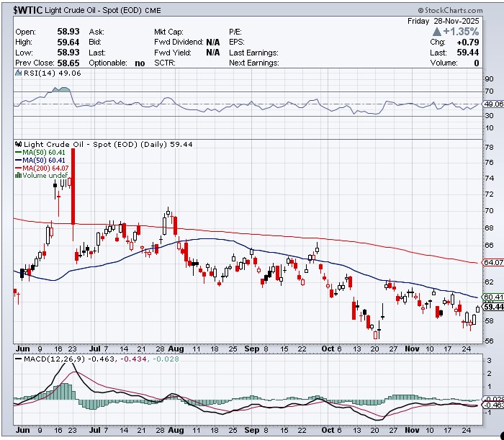This screenshot has width=504, height=440.
Task: Click the blue MA(50) legend marker
Action: click(19, 160)
